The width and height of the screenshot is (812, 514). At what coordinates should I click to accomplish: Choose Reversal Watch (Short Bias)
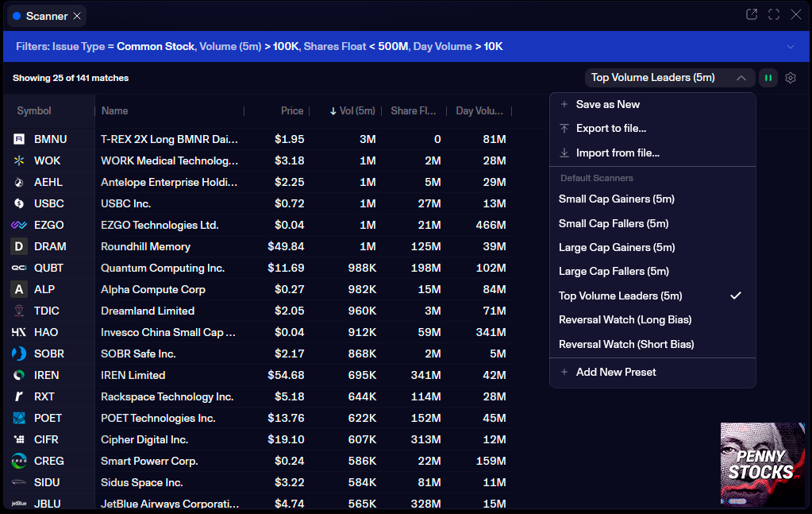pos(626,344)
